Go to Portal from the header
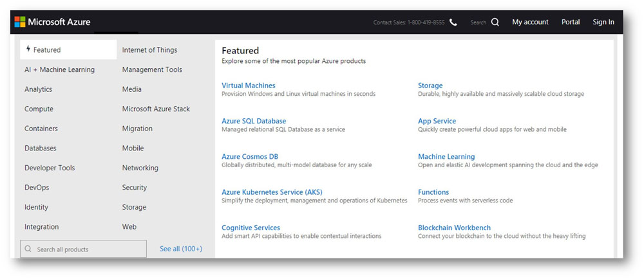 pos(570,22)
